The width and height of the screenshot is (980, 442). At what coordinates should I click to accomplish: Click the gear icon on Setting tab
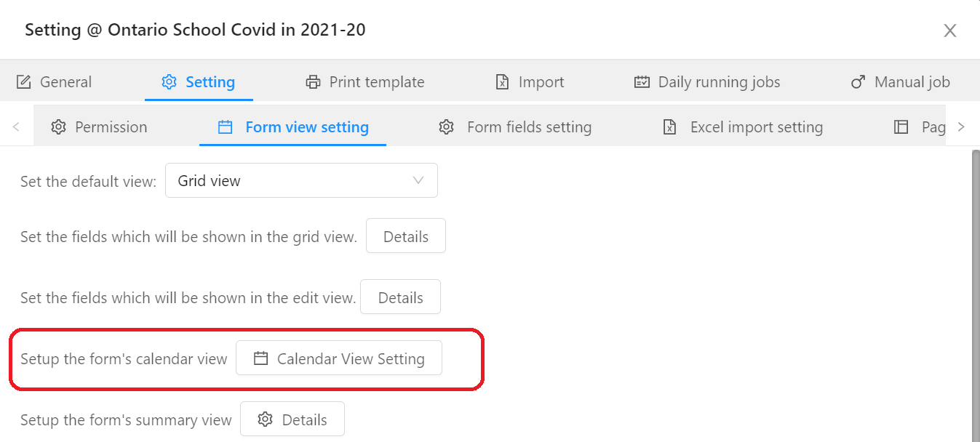(169, 82)
